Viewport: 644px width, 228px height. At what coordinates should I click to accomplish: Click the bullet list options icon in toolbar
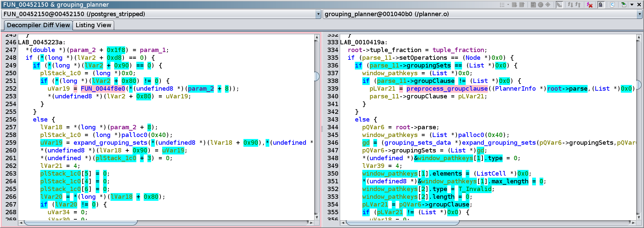(503, 5)
